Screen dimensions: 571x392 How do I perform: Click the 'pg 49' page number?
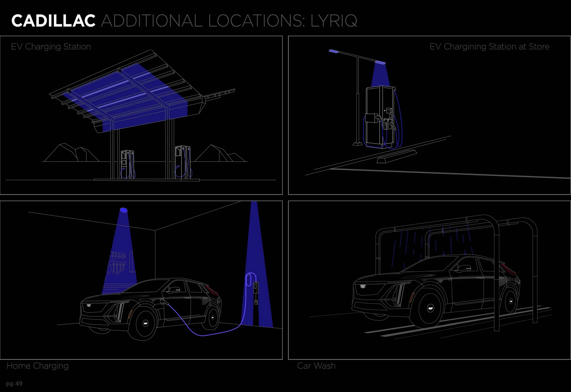coord(14,384)
